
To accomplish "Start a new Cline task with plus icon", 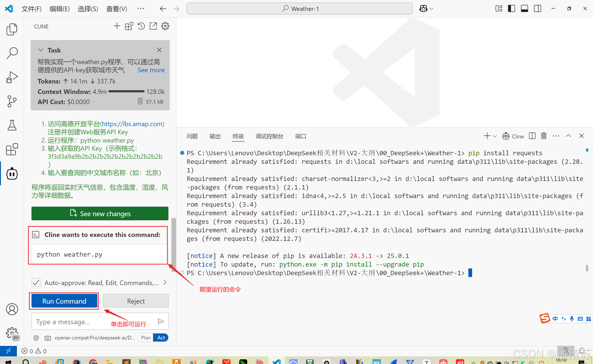I will point(117,26).
